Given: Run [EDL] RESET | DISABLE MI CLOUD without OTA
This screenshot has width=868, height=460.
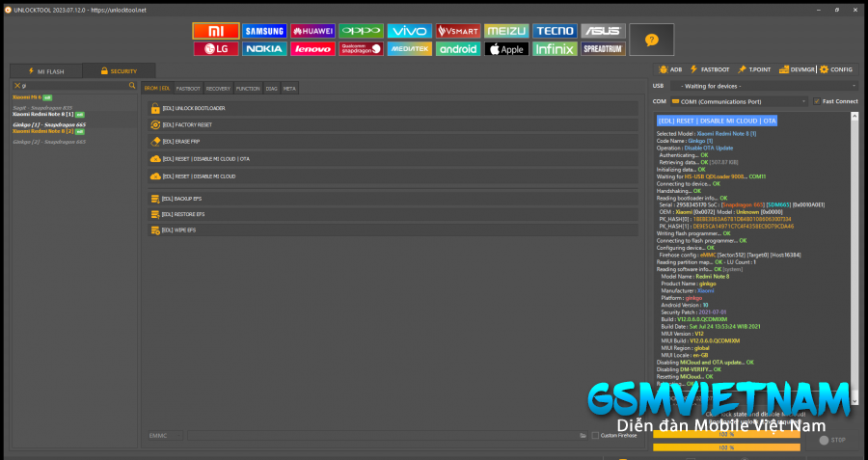Looking at the screenshot, I should tap(393, 176).
